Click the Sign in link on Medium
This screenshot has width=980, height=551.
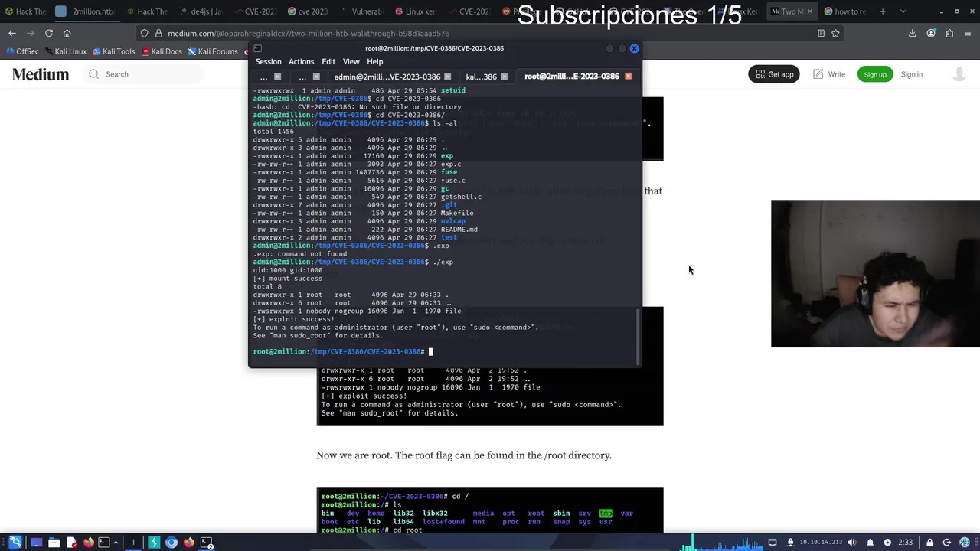click(912, 74)
